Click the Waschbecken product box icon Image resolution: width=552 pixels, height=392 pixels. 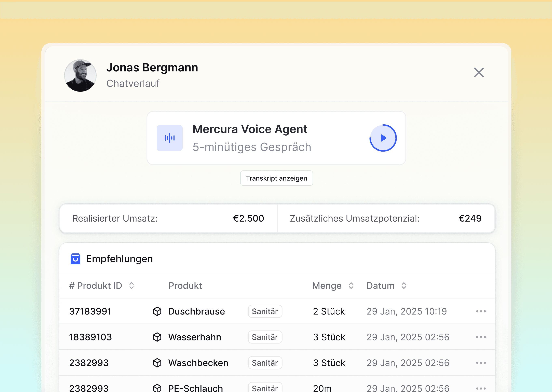(x=157, y=363)
